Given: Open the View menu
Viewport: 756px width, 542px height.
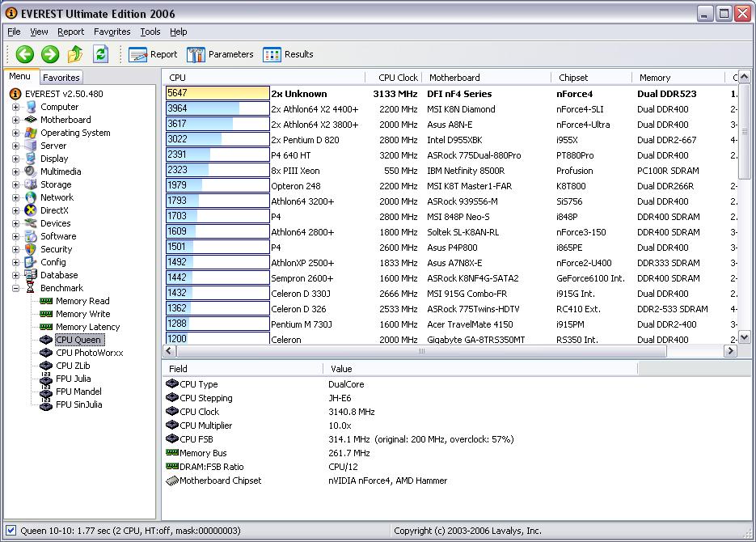Looking at the screenshot, I should click(39, 32).
